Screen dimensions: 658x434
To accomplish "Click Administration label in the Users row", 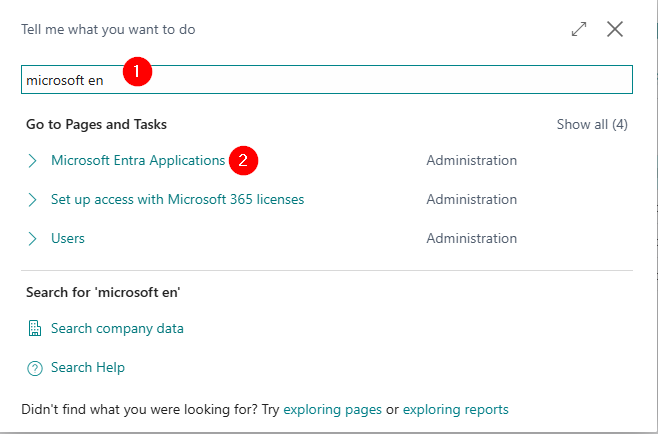I will point(472,238).
